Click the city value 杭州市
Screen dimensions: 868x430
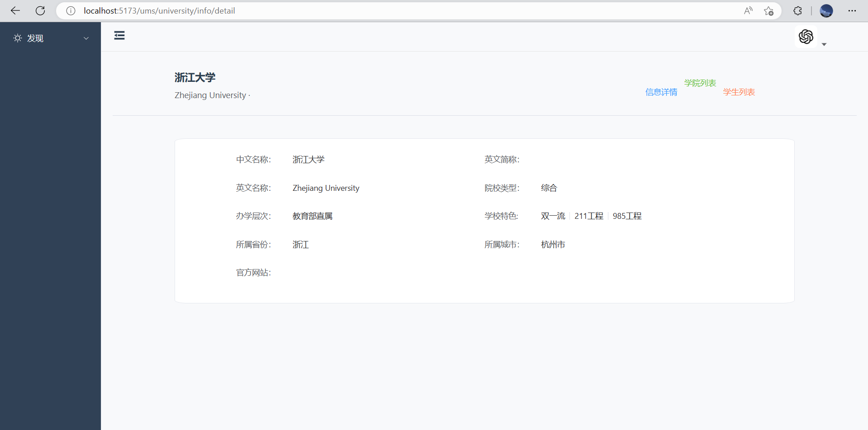pyautogui.click(x=553, y=245)
